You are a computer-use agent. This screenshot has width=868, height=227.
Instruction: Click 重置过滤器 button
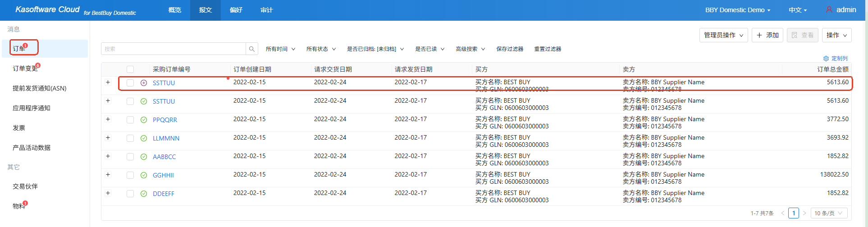(x=548, y=49)
